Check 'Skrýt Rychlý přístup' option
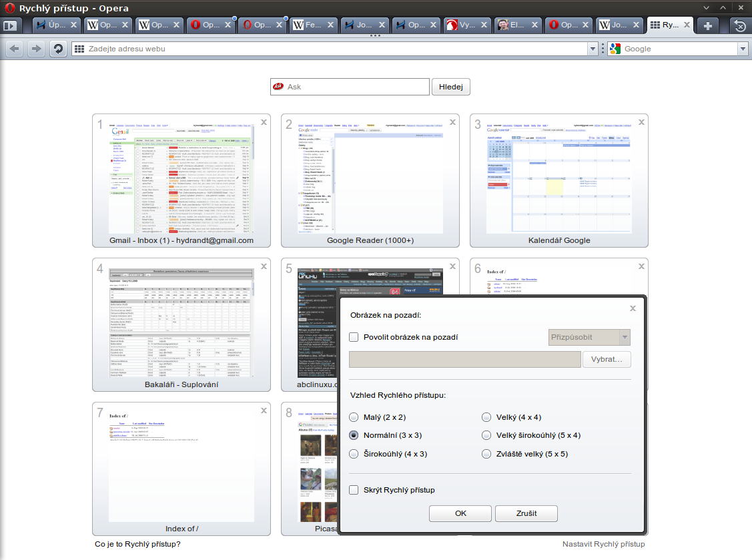 click(x=354, y=490)
